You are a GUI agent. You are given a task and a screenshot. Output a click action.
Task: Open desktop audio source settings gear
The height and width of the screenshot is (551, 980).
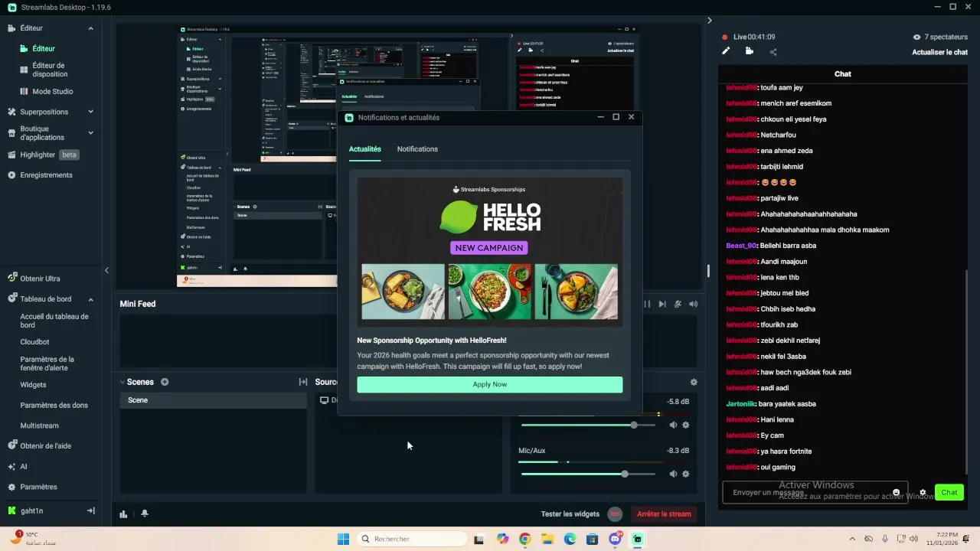(686, 425)
